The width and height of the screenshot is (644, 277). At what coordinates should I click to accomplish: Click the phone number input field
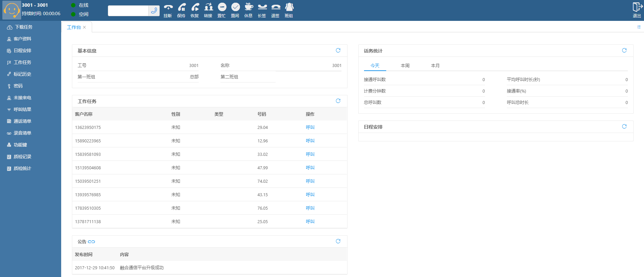pos(128,10)
